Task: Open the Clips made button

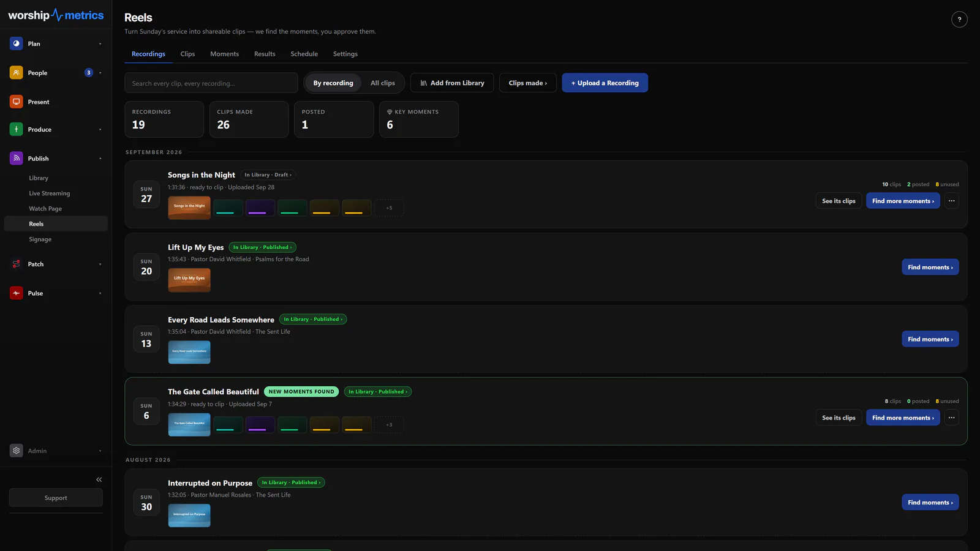Action: [x=528, y=83]
